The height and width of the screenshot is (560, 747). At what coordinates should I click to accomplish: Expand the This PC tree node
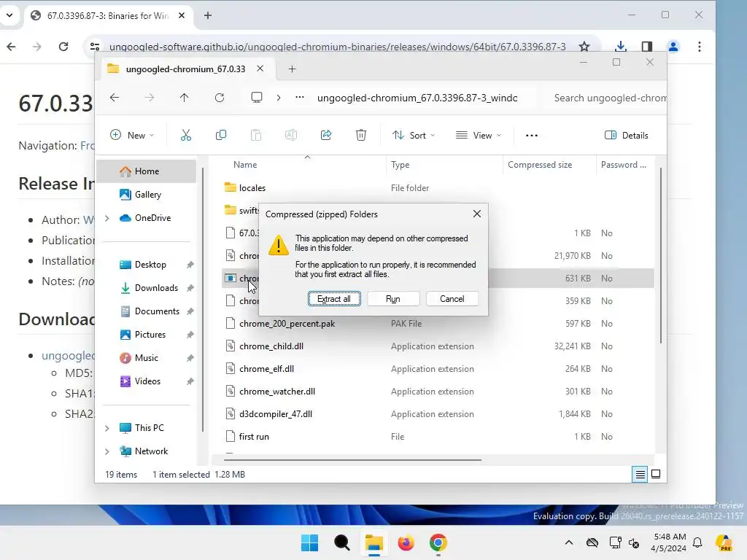pyautogui.click(x=107, y=428)
